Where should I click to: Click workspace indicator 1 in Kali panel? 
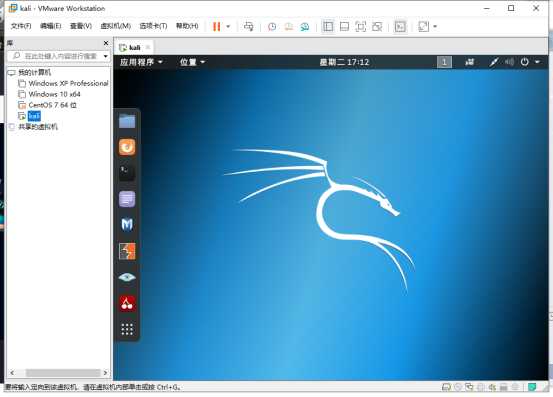[444, 62]
